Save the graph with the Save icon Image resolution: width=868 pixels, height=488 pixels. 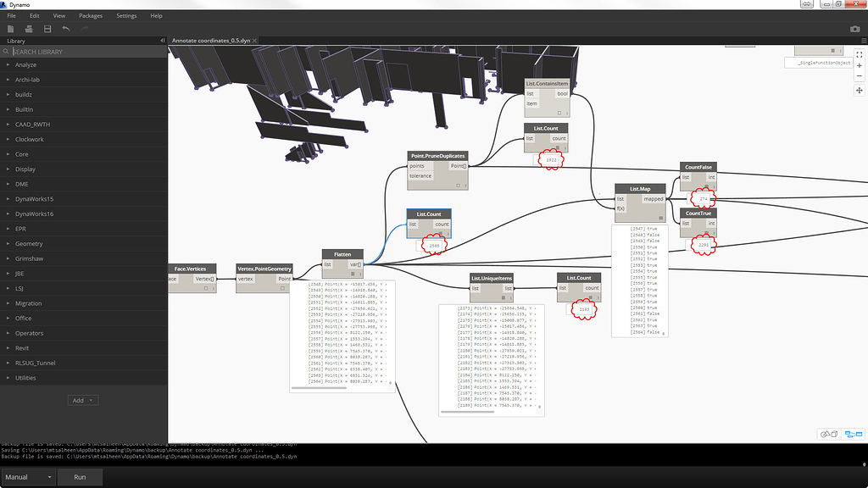pyautogui.click(x=47, y=28)
